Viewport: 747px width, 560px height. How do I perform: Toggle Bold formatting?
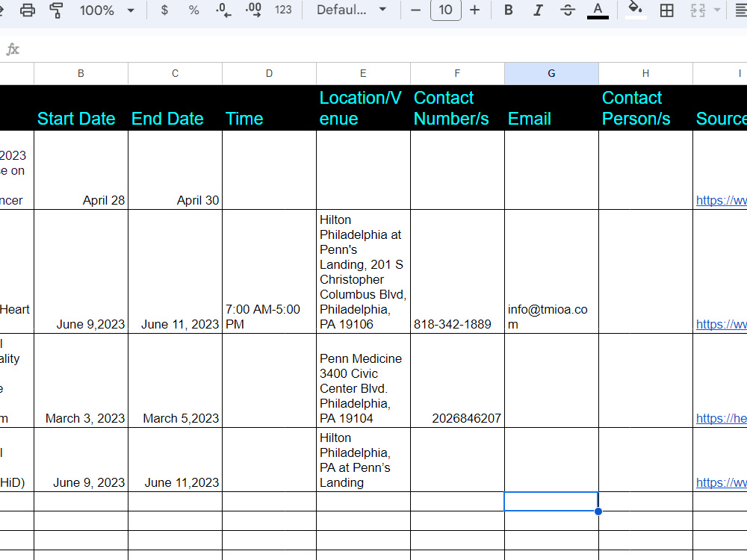(x=508, y=10)
